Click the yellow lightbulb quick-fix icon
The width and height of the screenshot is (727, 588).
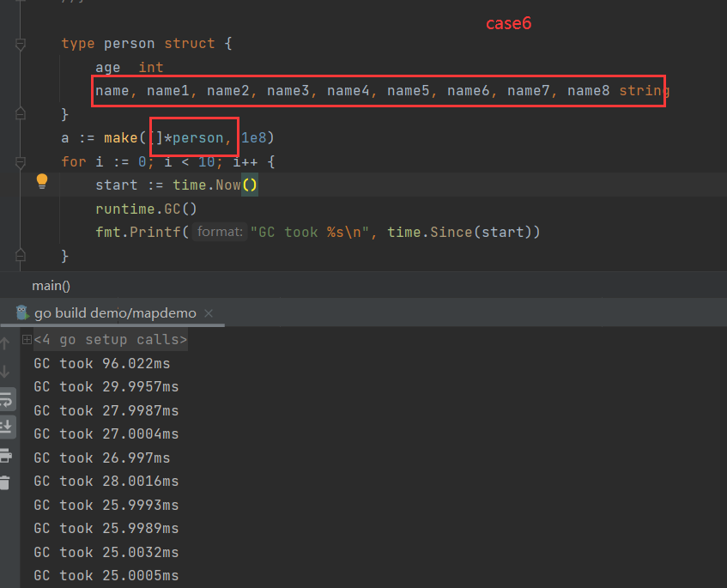[41, 181]
